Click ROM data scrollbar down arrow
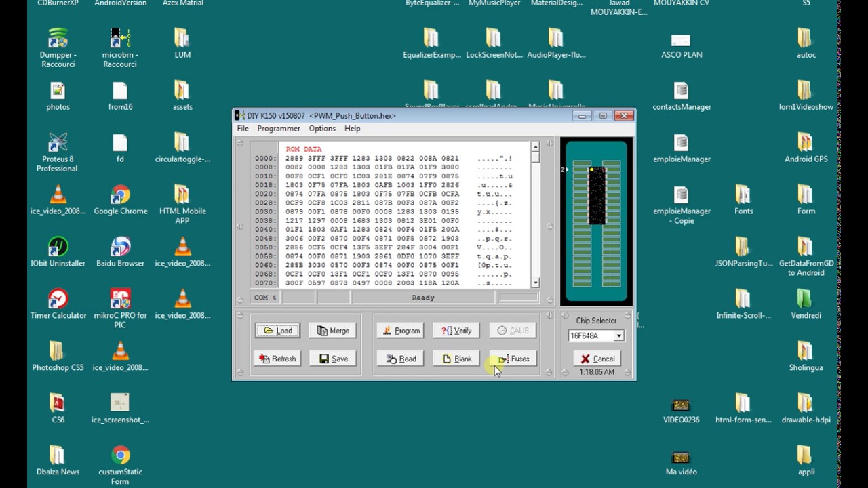 (535, 283)
